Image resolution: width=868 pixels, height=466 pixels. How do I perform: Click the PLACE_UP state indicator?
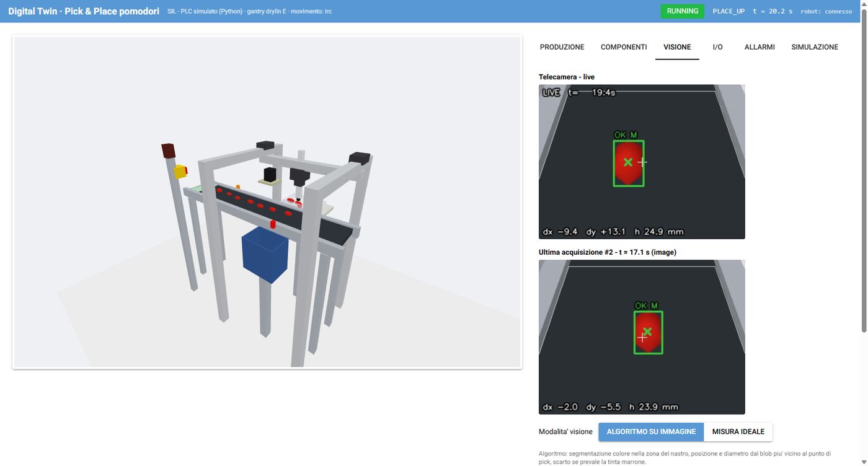tap(728, 11)
